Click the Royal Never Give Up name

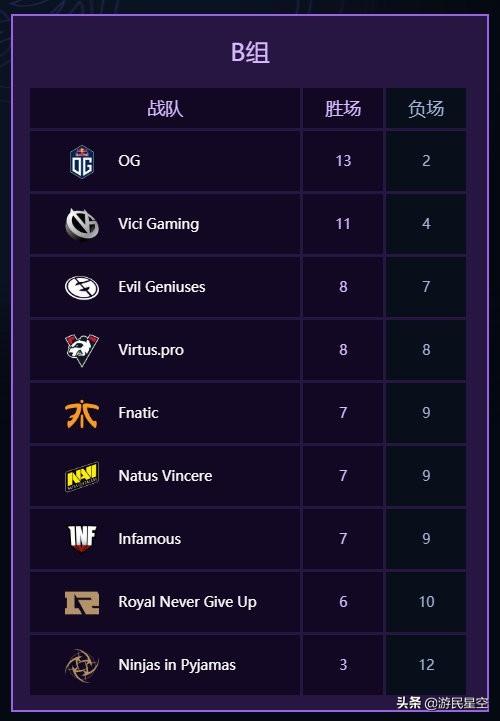(187, 602)
